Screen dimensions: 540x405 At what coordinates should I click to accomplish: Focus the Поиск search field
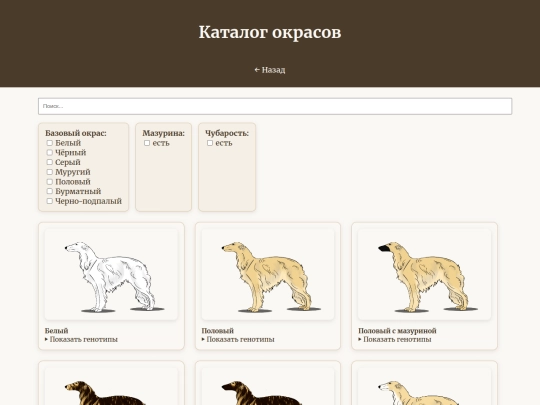(275, 106)
